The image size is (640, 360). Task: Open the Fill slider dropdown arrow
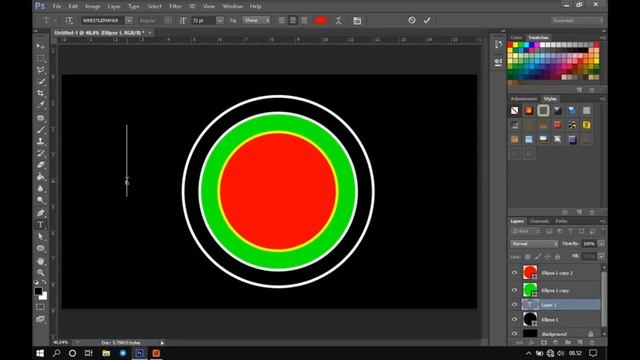point(601,256)
